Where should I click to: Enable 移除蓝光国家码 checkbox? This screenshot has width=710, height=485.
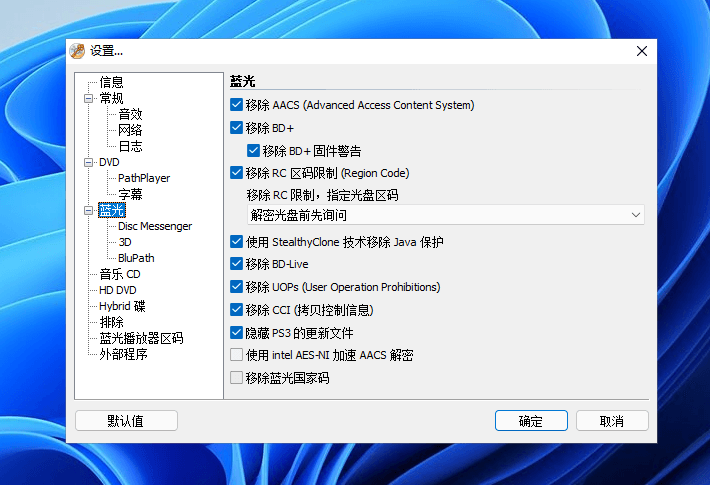[x=236, y=378]
